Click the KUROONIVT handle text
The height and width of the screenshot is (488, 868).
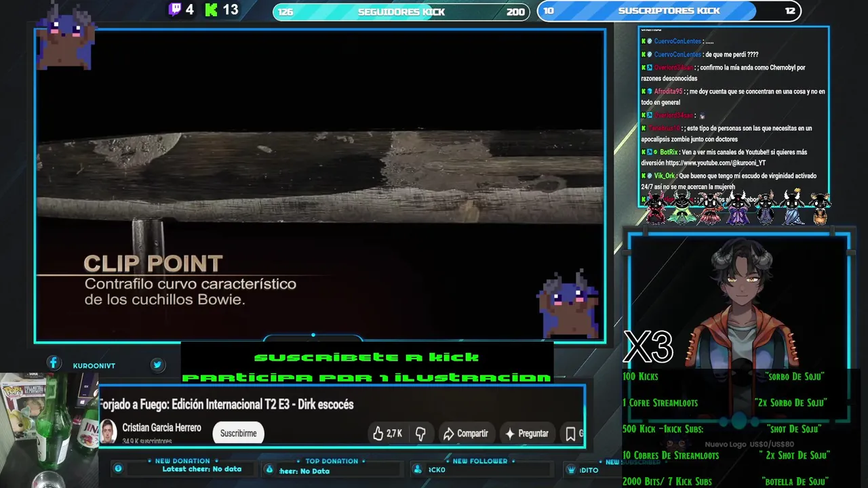[94, 365]
